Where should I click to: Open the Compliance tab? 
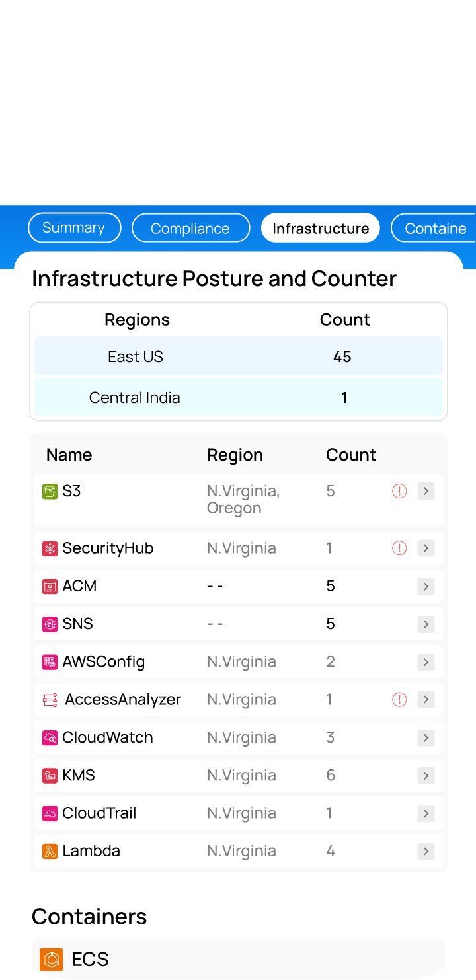[x=190, y=229]
